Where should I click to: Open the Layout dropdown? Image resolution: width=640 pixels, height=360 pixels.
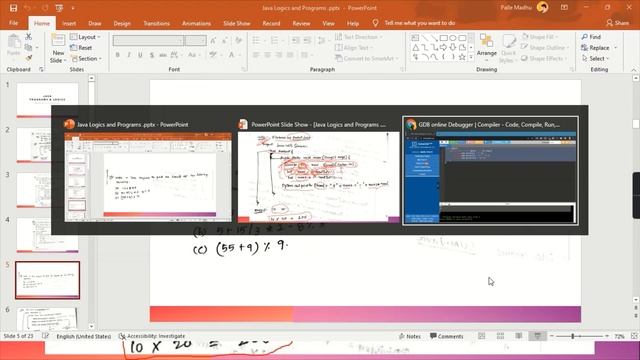pyautogui.click(x=85, y=37)
